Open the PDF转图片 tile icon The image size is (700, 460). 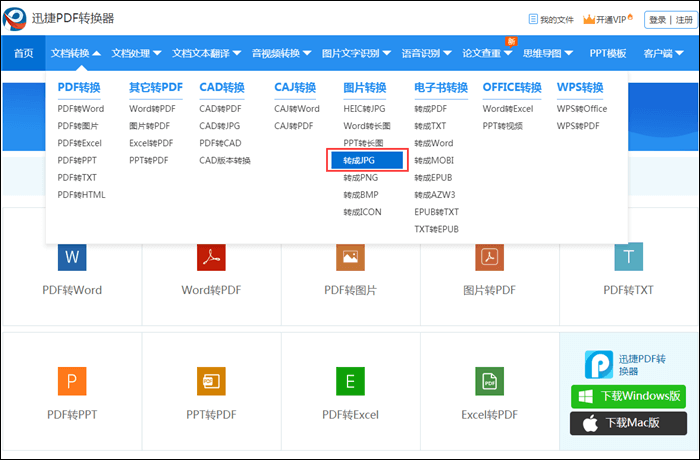click(x=350, y=257)
